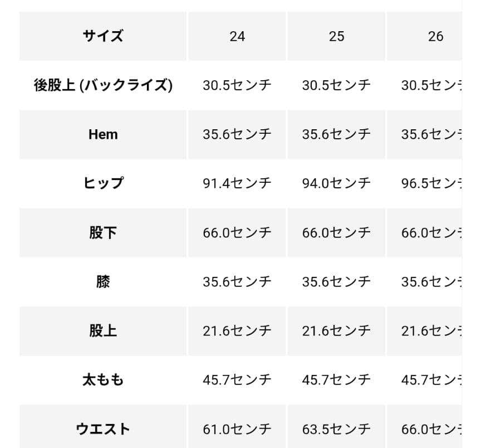Select the size 26 column header
The height and width of the screenshot is (448, 481).
coord(435,36)
